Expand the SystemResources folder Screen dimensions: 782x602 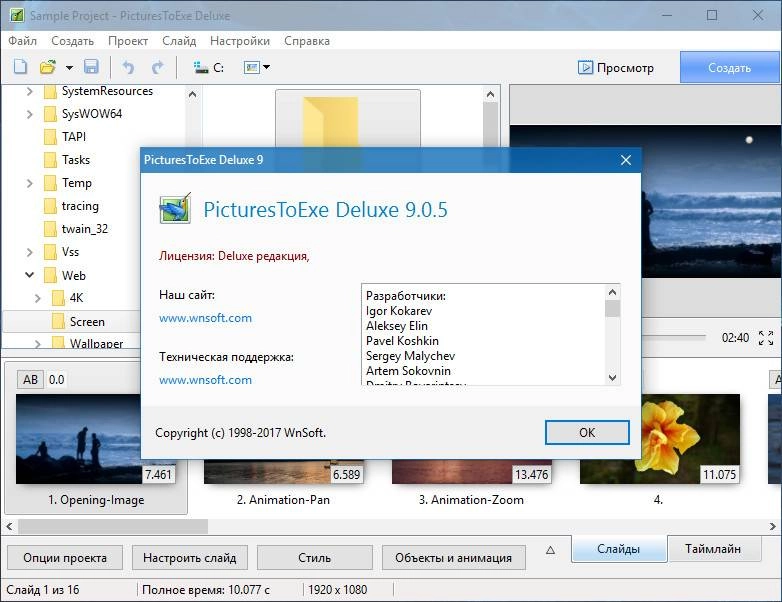(x=29, y=91)
